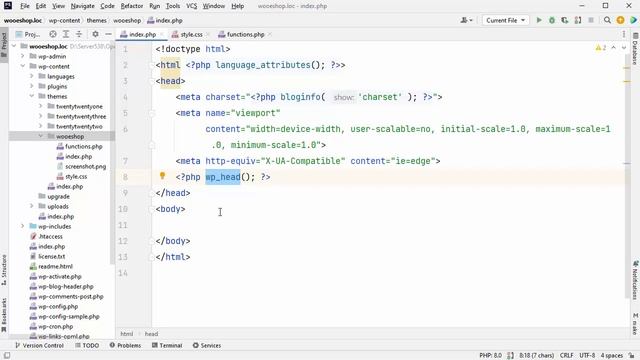Screen dimensions: 640x360
Task: Close the index.php editor tab
Action: pos(162,34)
